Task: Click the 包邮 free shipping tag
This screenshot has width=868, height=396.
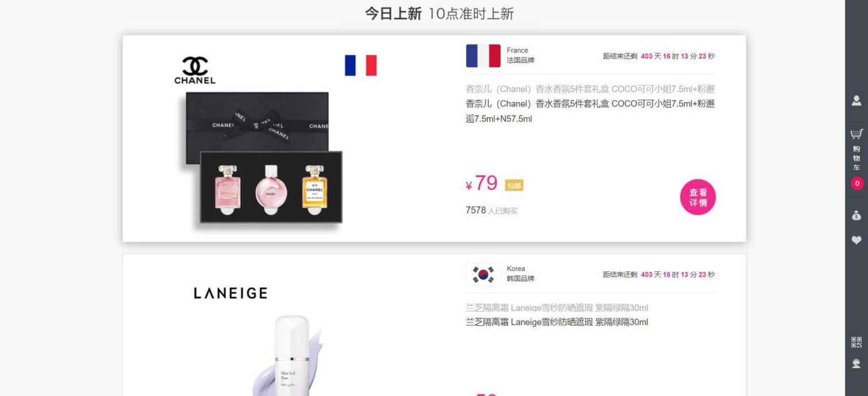Action: 514,186
